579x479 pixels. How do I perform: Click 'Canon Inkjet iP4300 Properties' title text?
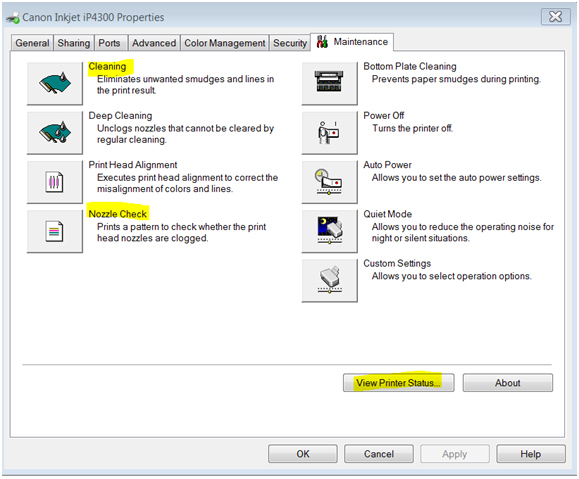pos(93,17)
